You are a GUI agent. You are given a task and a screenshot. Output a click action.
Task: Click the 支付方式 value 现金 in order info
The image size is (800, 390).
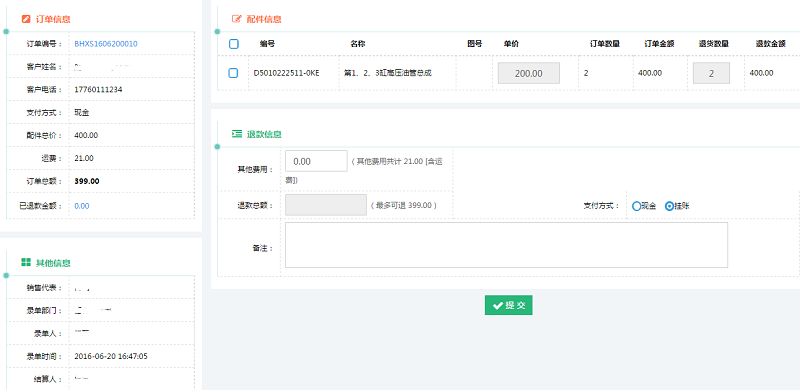pyautogui.click(x=82, y=113)
